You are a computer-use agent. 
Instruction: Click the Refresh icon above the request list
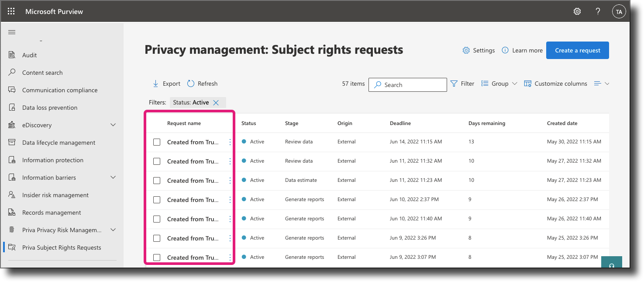(191, 84)
